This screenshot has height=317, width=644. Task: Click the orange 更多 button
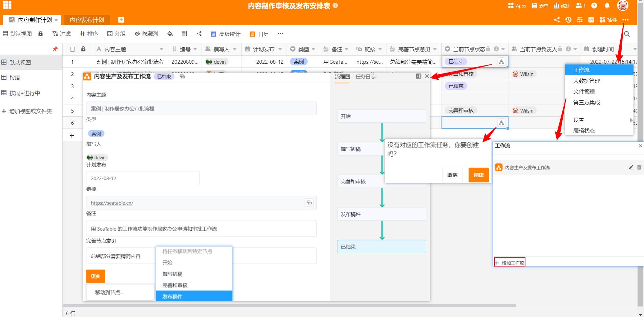pos(96,276)
